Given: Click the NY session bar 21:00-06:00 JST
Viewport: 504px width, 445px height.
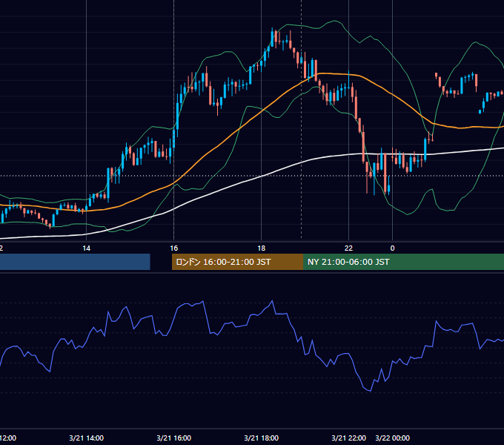Looking at the screenshot, I should 403,262.
